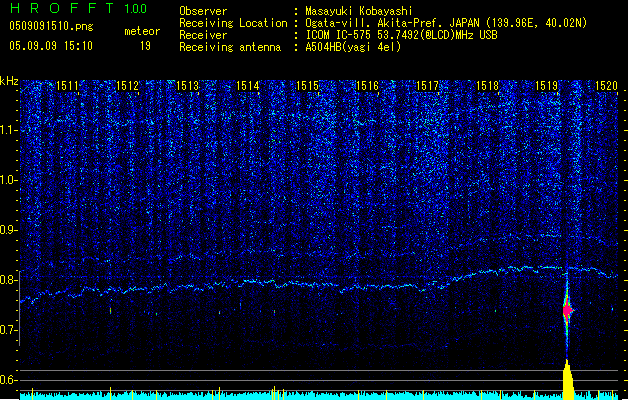Select the 1520 time marker
This screenshot has height=400, width=629.
point(606,87)
